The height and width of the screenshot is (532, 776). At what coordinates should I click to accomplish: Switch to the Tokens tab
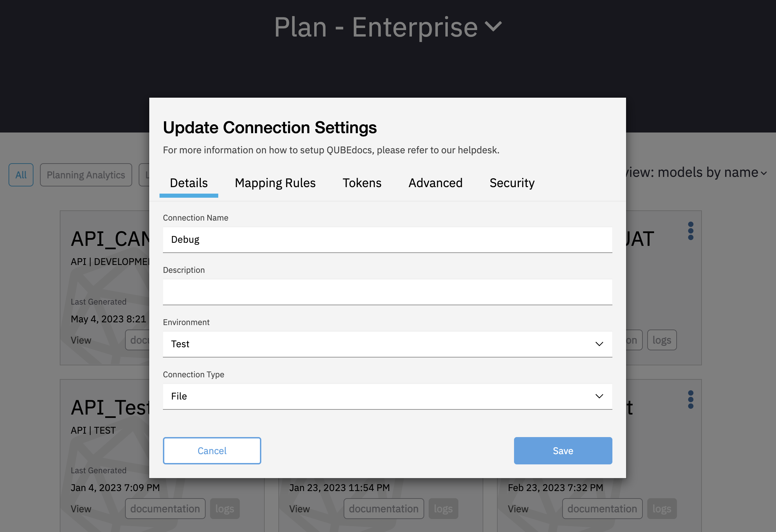point(362,183)
